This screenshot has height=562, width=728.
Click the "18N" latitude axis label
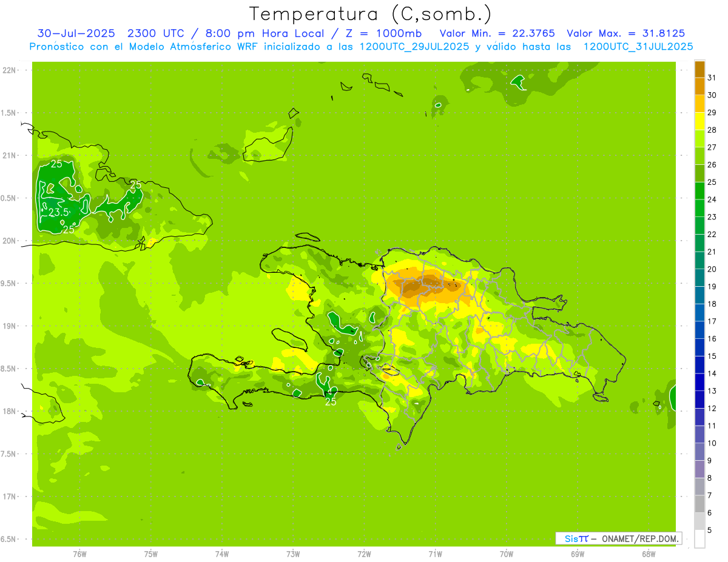click(10, 411)
